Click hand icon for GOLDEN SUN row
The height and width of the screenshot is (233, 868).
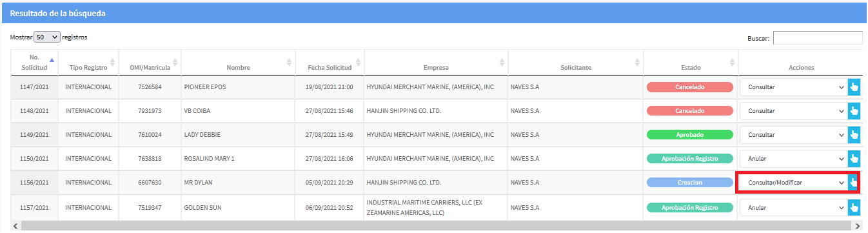854,207
